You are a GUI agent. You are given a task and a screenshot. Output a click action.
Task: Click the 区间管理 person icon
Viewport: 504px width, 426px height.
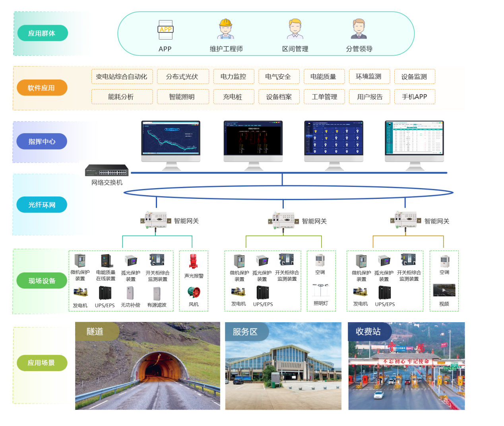pos(295,29)
